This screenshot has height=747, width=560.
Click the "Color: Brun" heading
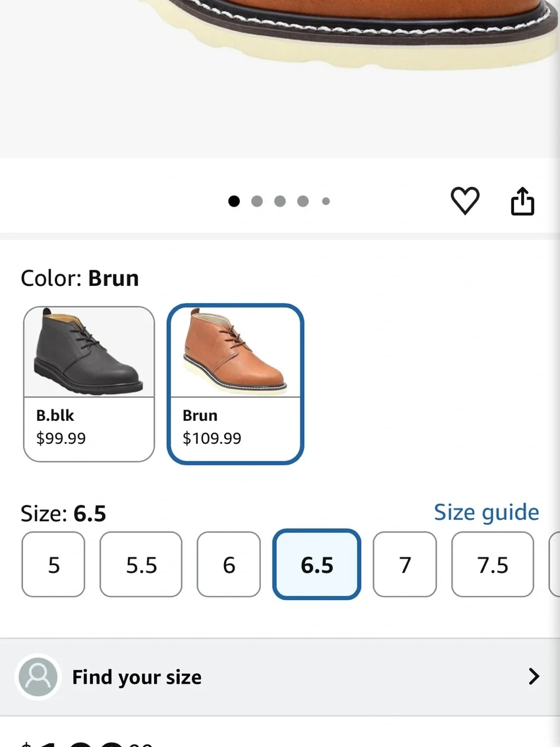point(80,279)
